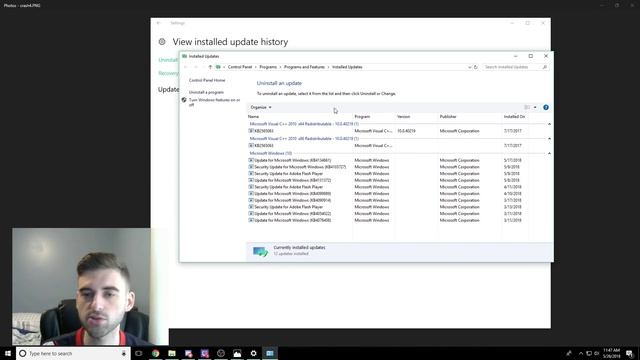
Task: Select KB2565063 under the x64 Redistributable group
Action: (x=264, y=131)
